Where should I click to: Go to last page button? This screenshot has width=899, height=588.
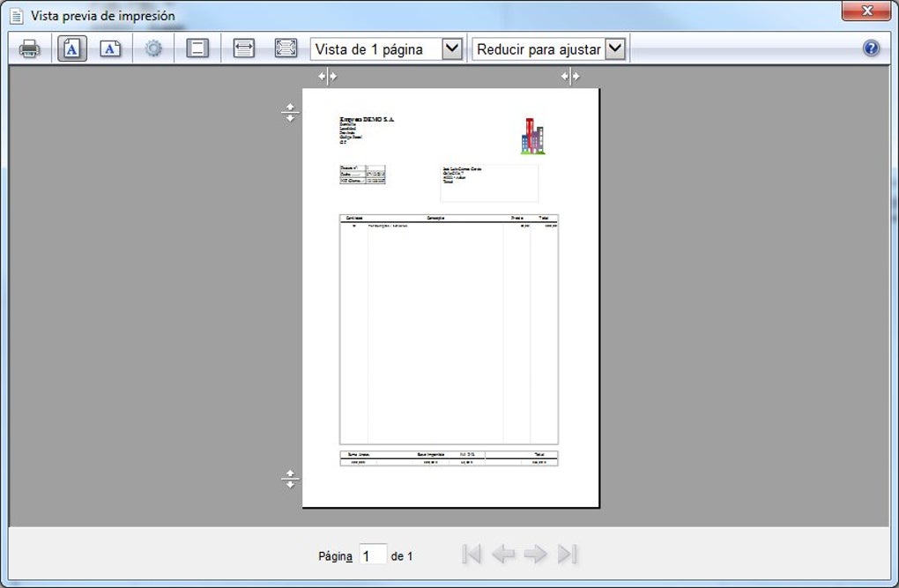tap(567, 555)
